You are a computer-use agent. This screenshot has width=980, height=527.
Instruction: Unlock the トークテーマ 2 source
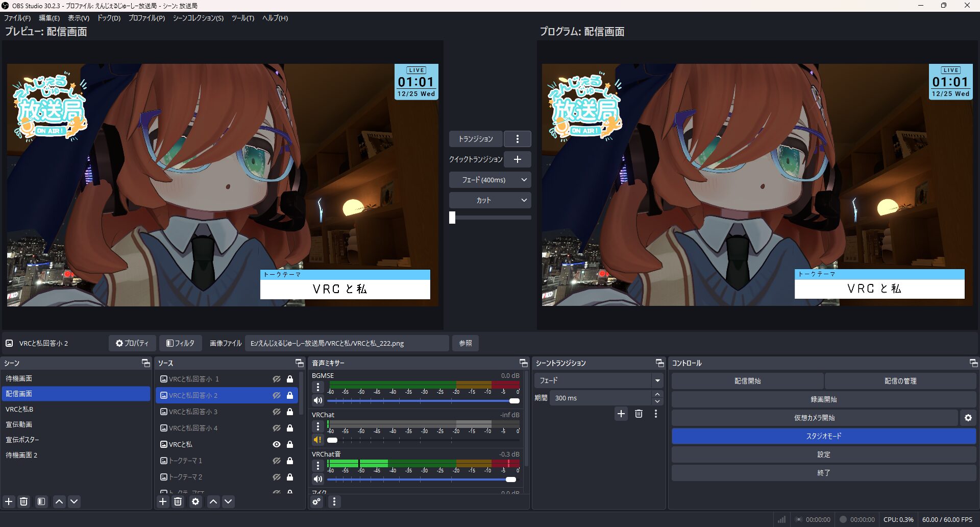(290, 477)
